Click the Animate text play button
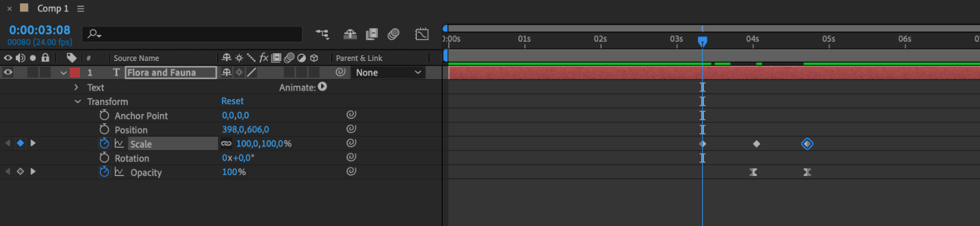The width and height of the screenshot is (980, 226). (322, 87)
